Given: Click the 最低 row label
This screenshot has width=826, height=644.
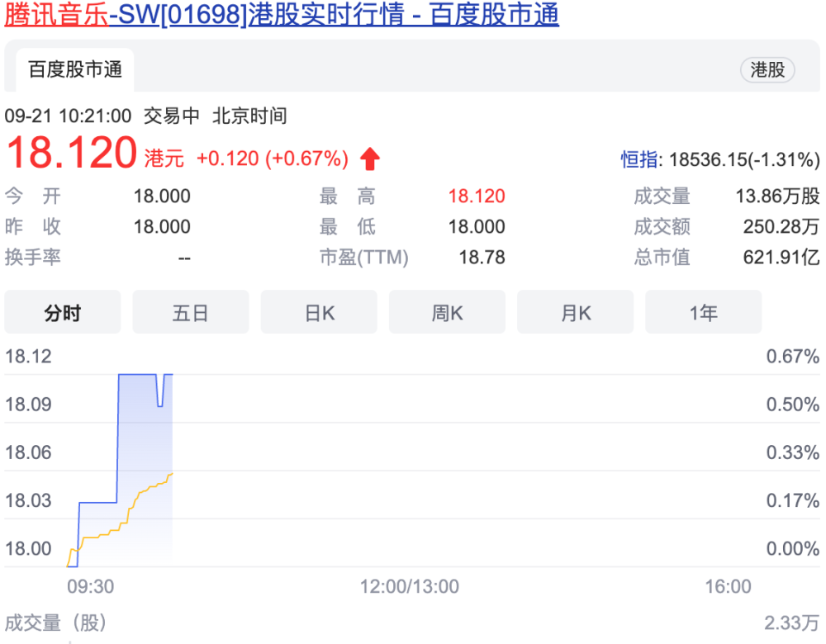Looking at the screenshot, I should pyautogui.click(x=347, y=227).
